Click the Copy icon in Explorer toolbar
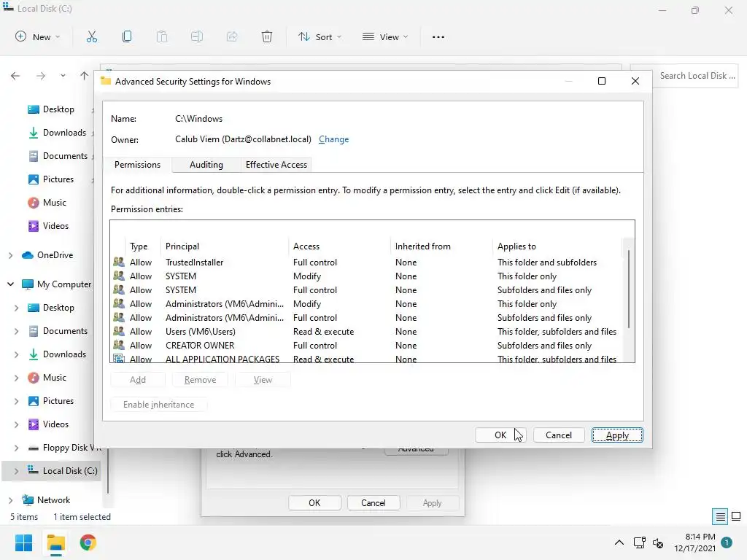 pyautogui.click(x=127, y=36)
